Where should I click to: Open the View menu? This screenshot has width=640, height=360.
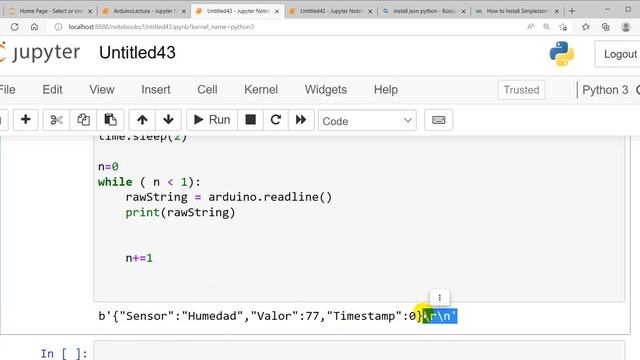(x=102, y=89)
